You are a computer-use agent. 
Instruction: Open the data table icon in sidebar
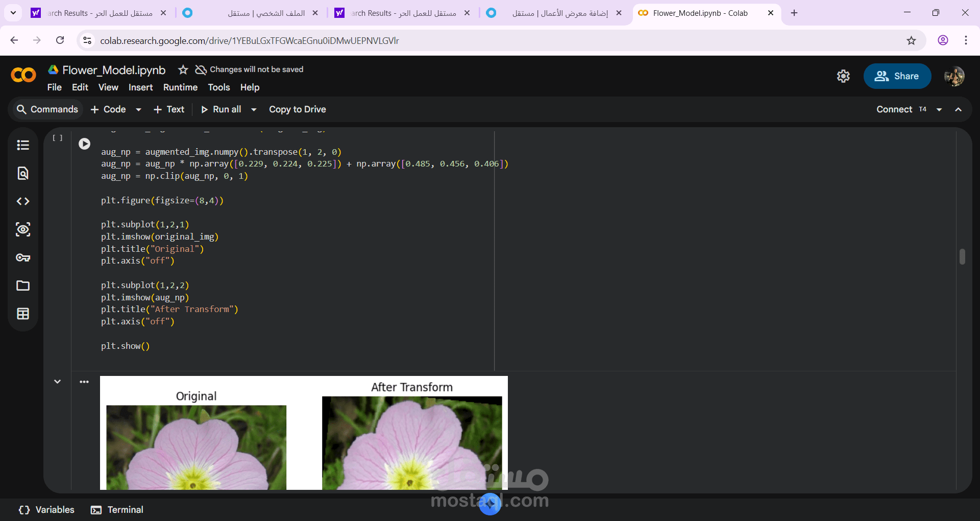coord(23,314)
